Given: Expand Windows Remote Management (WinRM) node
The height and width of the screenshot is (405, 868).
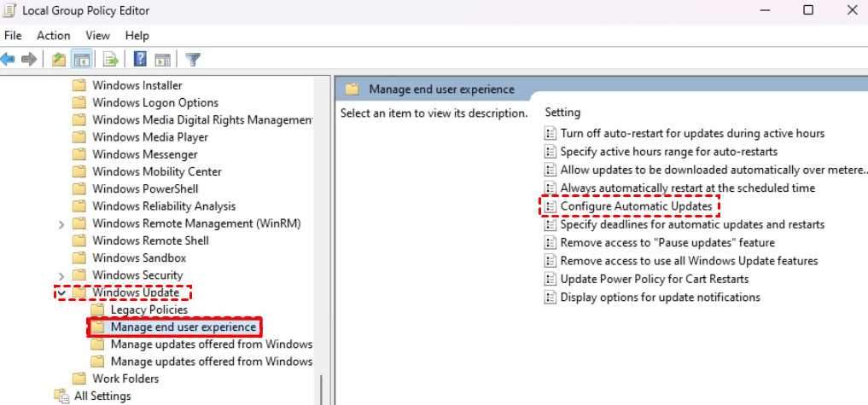Looking at the screenshot, I should (x=61, y=223).
